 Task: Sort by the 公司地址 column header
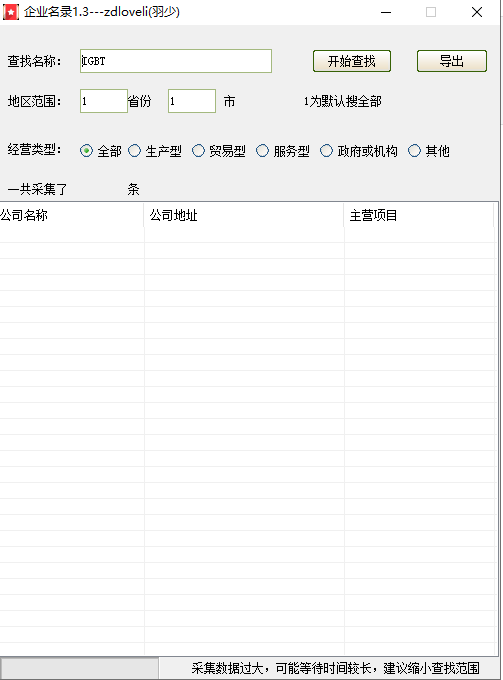click(244, 215)
